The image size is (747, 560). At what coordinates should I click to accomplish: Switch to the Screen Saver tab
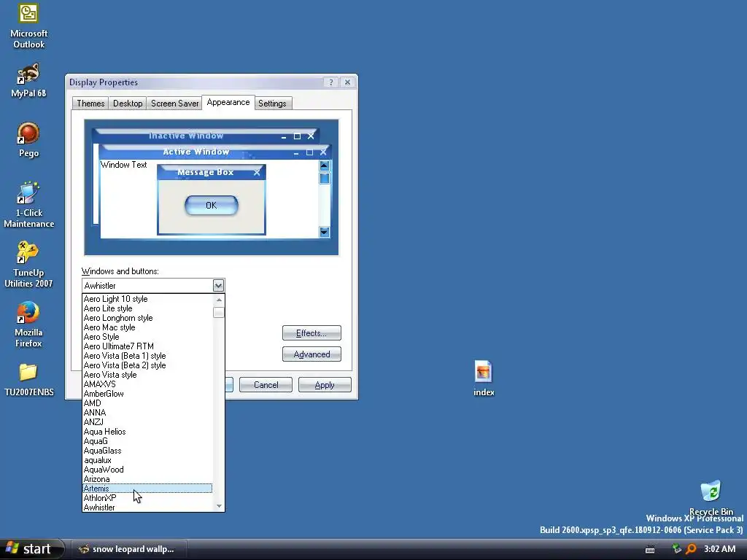(x=174, y=104)
